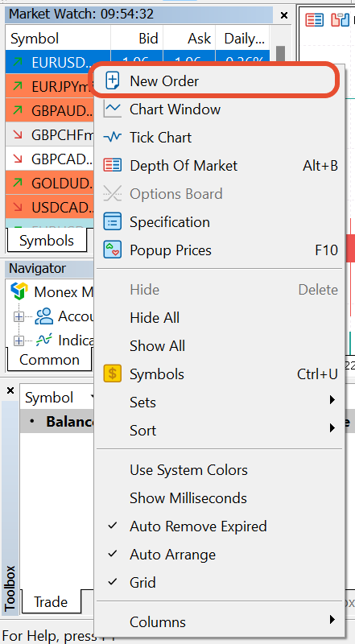Close the Market Watch panel

(284, 15)
